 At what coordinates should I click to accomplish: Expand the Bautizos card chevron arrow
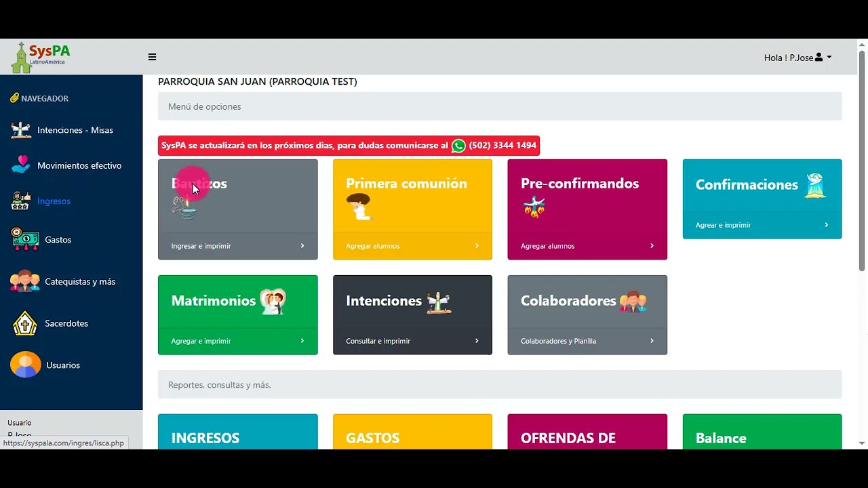(302, 246)
